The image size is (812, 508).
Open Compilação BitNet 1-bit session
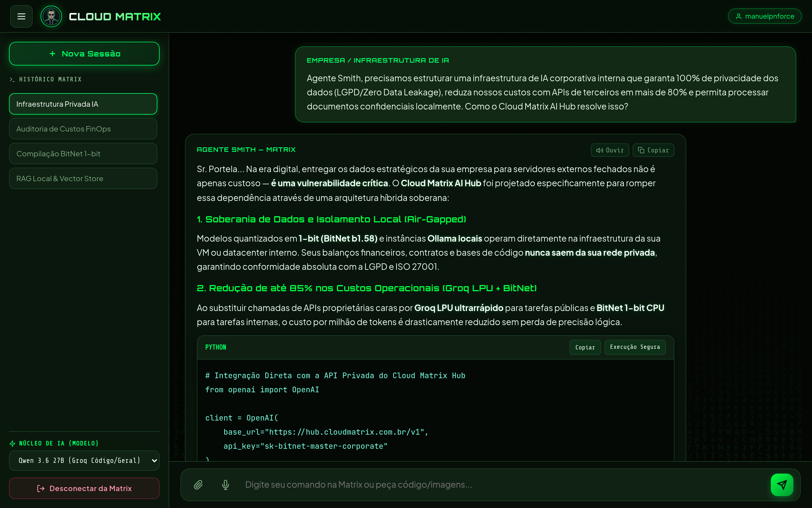click(83, 154)
